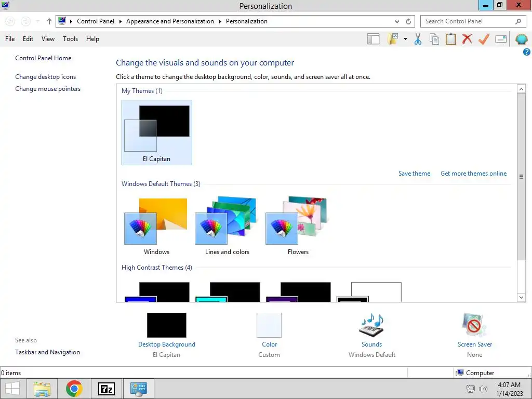The image size is (532, 399).
Task: Select the high contrast theme with purple window
Action: (x=298, y=292)
